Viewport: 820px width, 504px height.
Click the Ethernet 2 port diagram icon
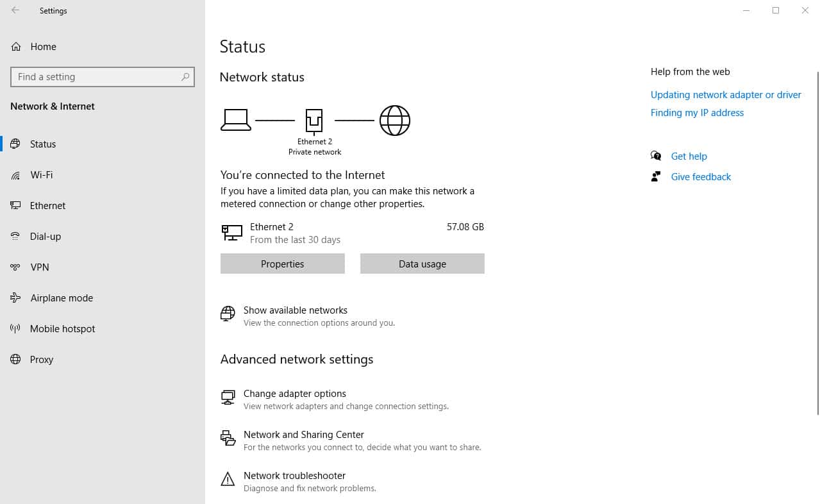[x=314, y=121]
